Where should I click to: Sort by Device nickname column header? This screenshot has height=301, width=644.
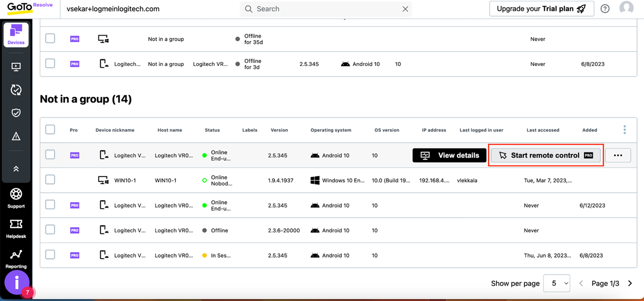[115, 130]
